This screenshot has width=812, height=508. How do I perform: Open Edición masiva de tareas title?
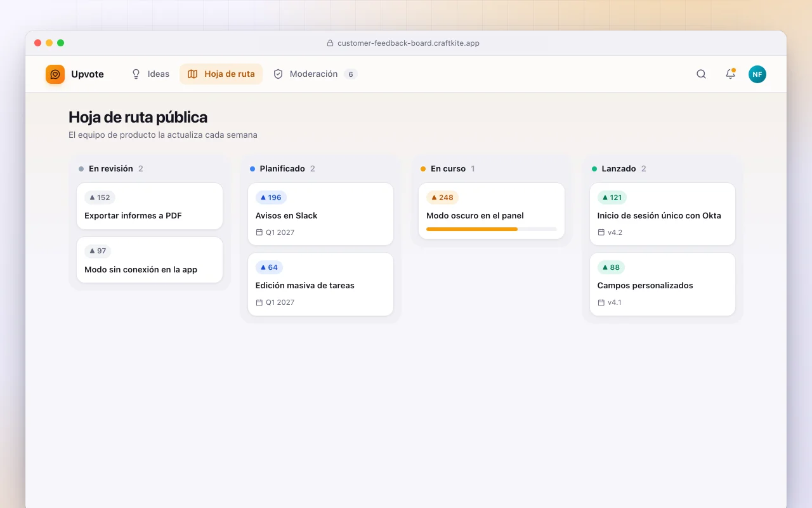pos(305,285)
